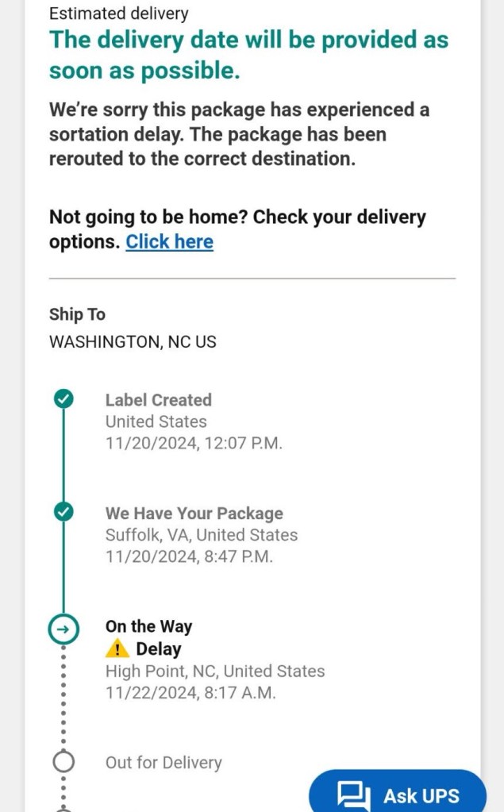Click the empty Out for Delivery circle

click(63, 762)
